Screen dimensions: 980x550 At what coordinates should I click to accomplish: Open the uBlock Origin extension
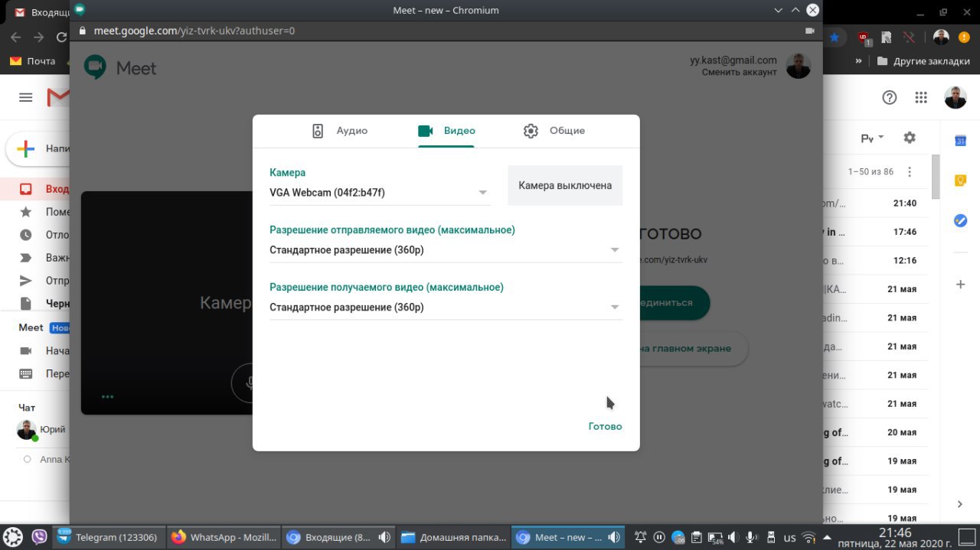tap(864, 37)
